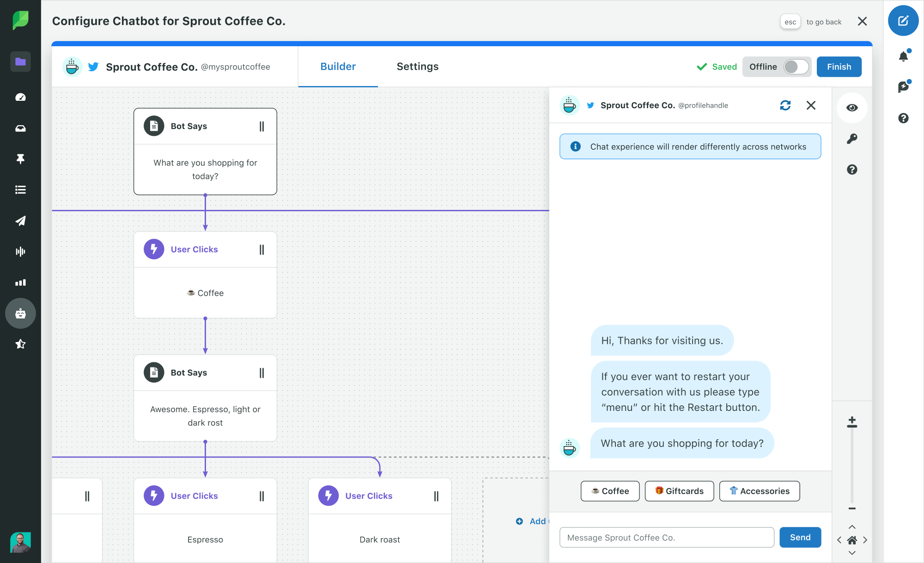Click the Sprout chatbot robot icon in sidebar
This screenshot has height=563, width=924.
point(19,313)
